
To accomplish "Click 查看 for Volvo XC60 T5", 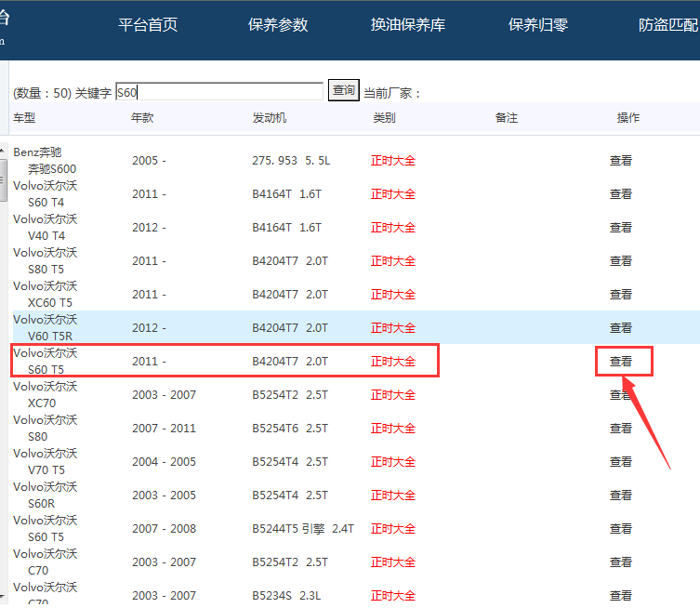I will click(x=621, y=294).
